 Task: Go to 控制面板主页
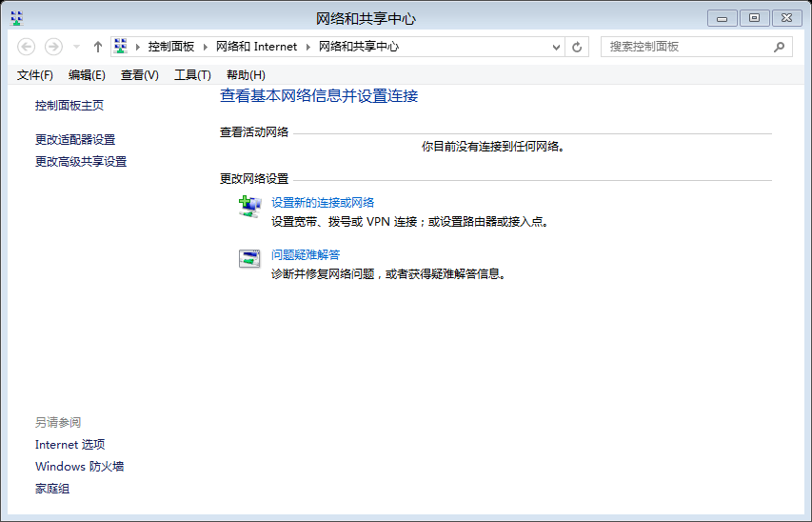tap(69, 106)
